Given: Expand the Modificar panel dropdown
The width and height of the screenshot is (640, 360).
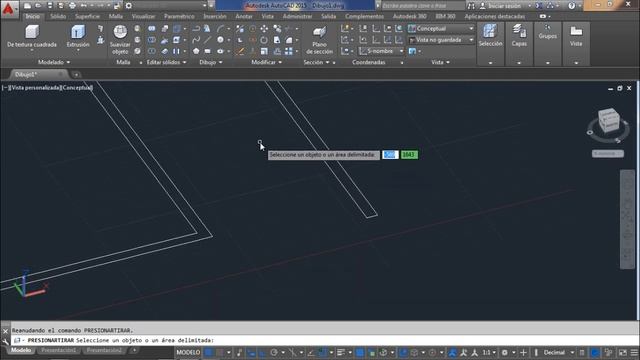Looking at the screenshot, I should 267,62.
